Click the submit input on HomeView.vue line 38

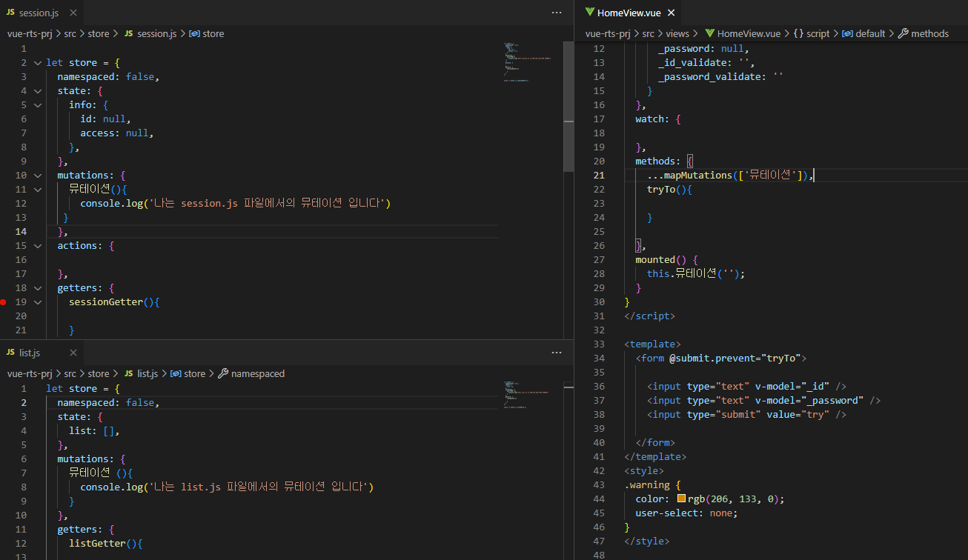point(746,415)
